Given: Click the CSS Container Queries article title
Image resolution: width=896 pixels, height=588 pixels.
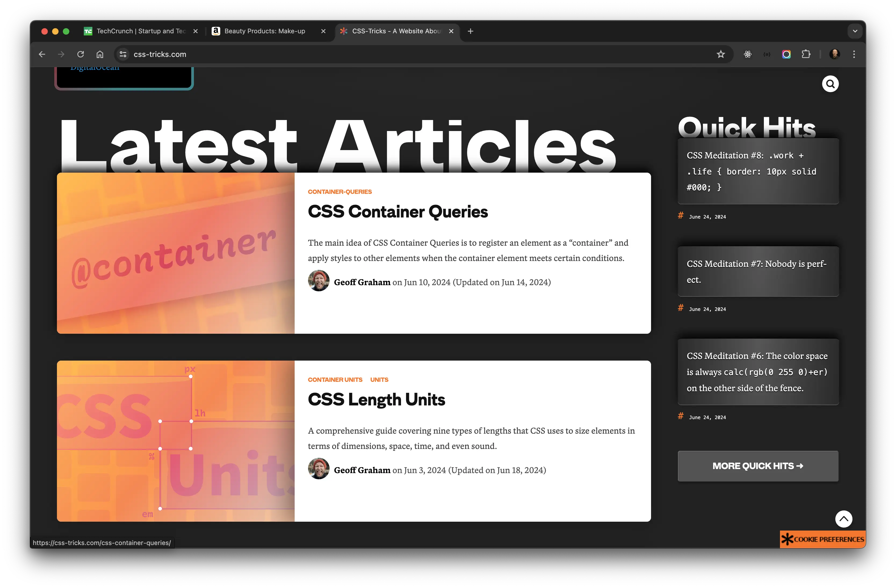Looking at the screenshot, I should 397,211.
